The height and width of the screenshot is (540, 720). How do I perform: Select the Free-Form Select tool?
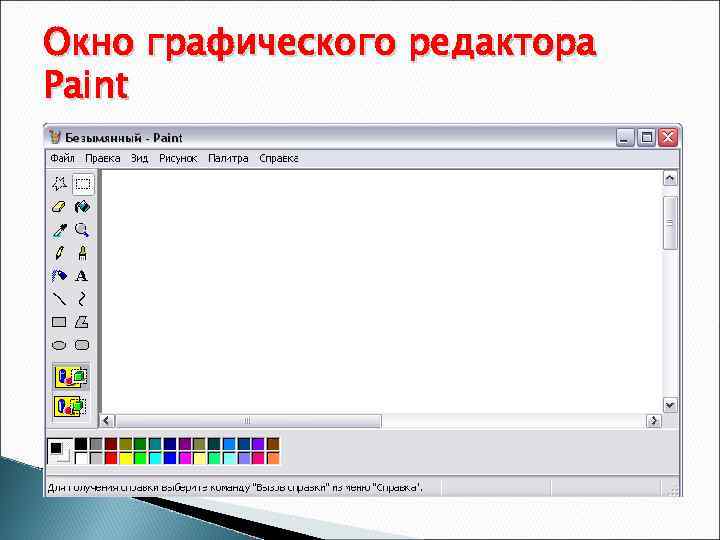pyautogui.click(x=59, y=184)
